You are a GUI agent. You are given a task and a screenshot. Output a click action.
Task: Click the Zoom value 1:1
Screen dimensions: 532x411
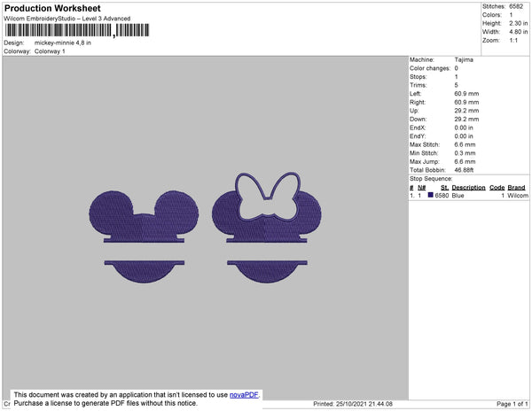click(x=513, y=41)
